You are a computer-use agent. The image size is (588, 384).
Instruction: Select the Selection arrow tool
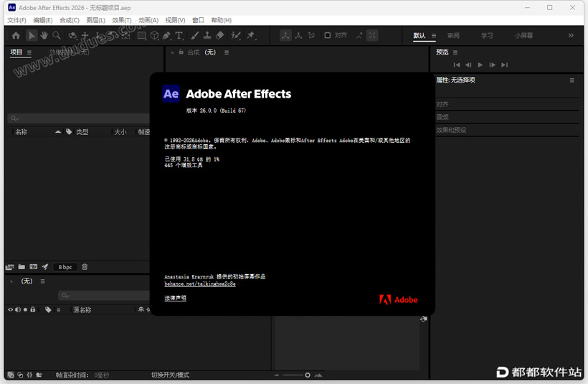(32, 36)
